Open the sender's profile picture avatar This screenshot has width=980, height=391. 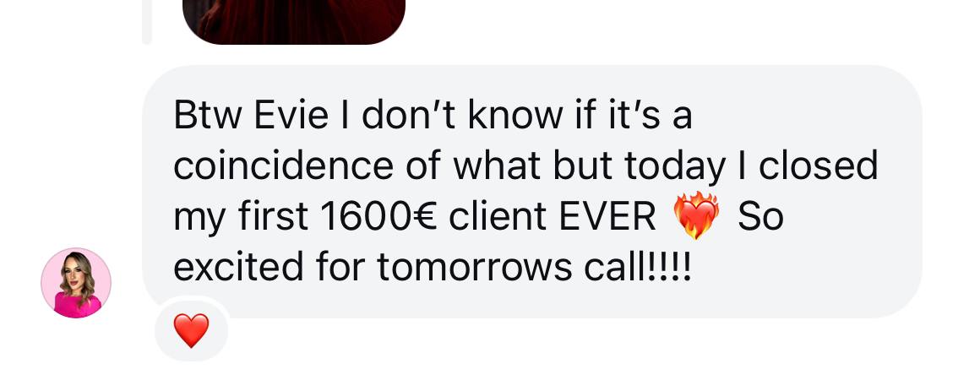click(x=76, y=283)
